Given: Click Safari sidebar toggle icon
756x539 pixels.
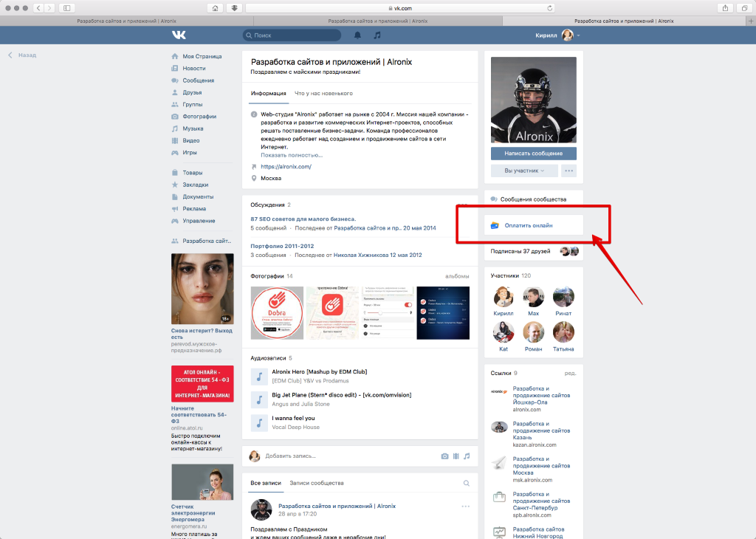Looking at the screenshot, I should [67, 8].
